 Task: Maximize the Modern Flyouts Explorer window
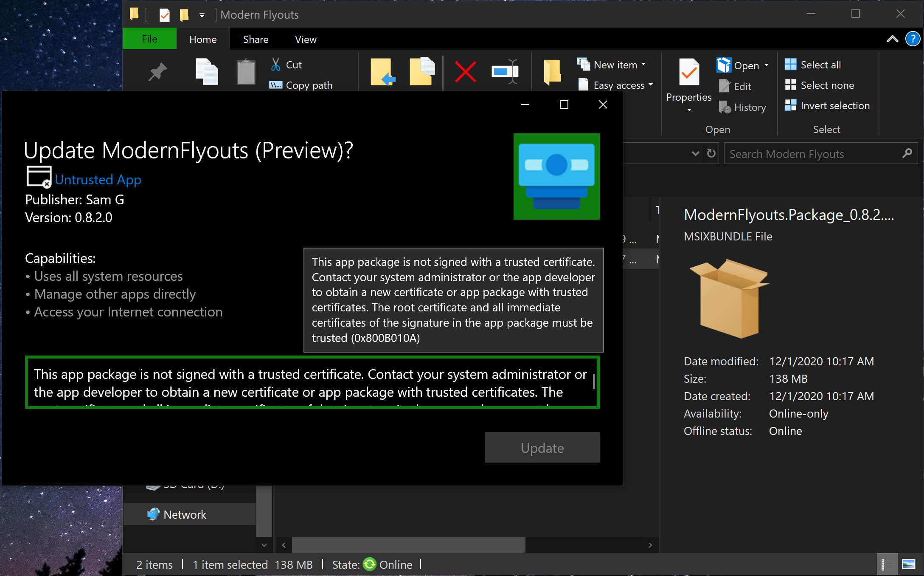(856, 14)
